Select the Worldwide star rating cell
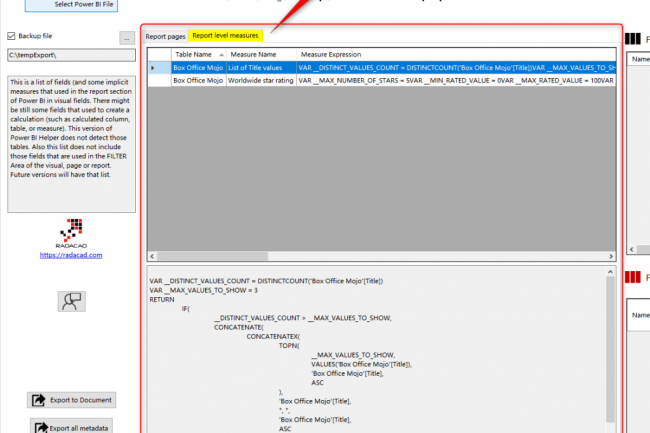The height and width of the screenshot is (433, 650). point(261,80)
